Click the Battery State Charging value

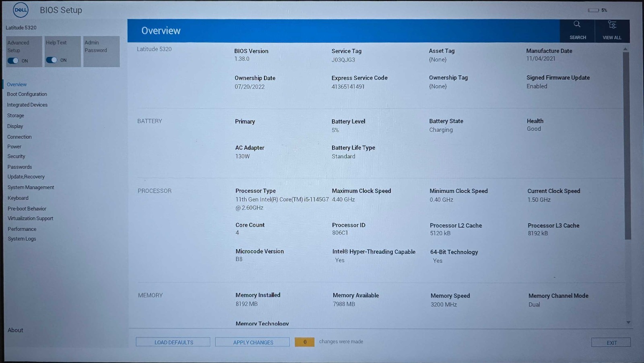tap(441, 130)
